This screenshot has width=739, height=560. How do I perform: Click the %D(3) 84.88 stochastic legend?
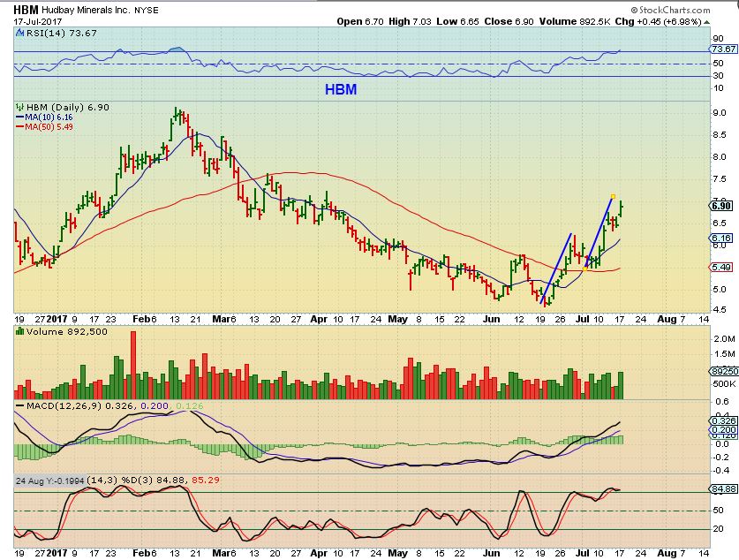tap(153, 481)
